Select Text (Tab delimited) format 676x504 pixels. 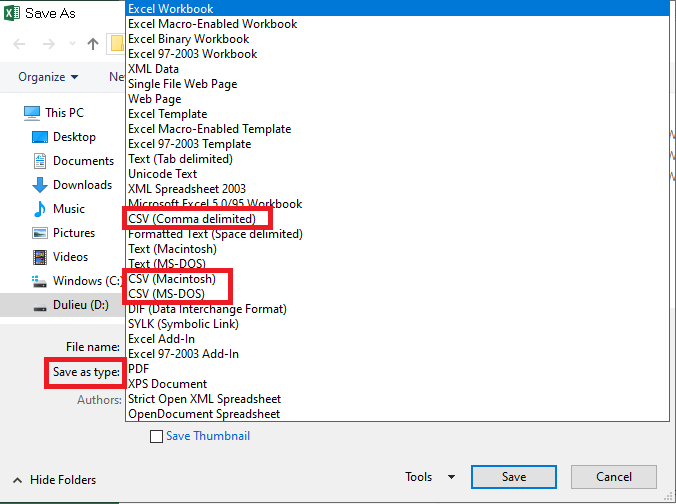(397, 159)
